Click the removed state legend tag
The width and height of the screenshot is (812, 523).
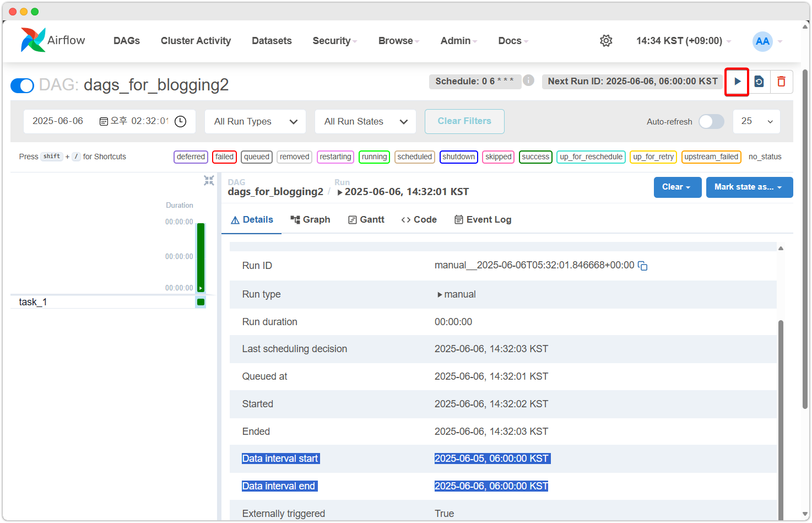(295, 157)
